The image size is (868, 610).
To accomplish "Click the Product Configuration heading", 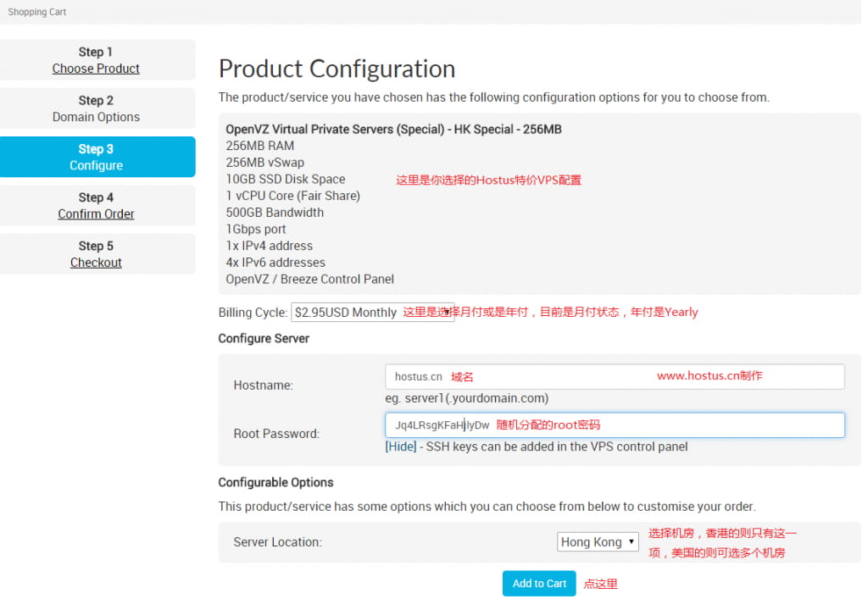I will click(x=337, y=69).
